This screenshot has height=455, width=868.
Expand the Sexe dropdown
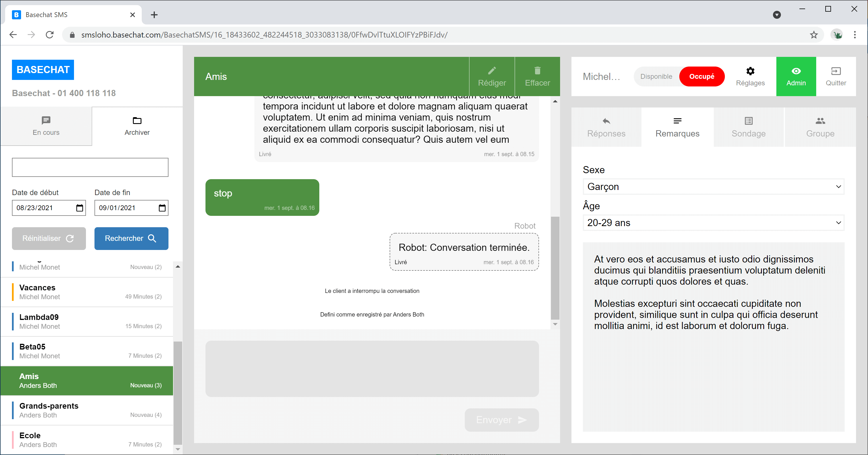713,187
